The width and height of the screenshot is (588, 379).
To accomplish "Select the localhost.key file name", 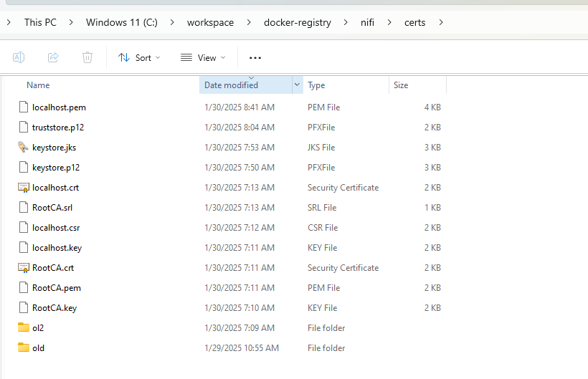I will tap(57, 248).
